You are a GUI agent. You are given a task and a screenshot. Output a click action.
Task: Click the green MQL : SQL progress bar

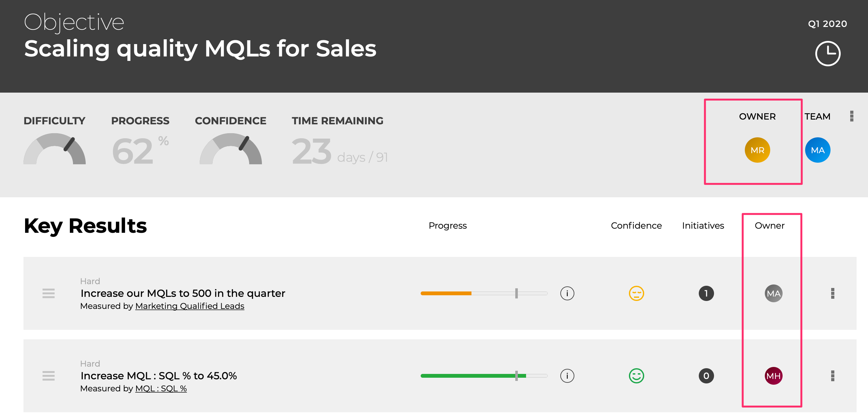click(484, 376)
